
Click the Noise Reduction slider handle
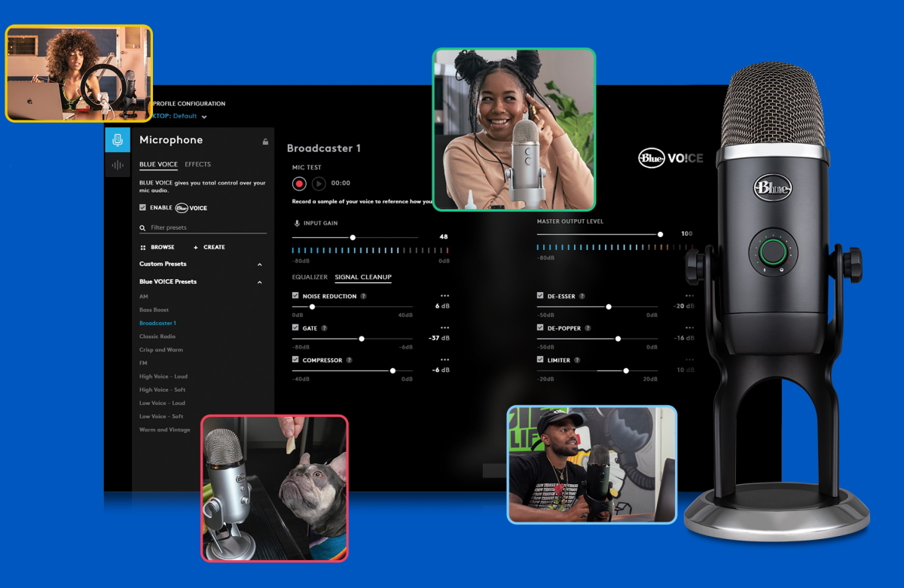[x=312, y=307]
